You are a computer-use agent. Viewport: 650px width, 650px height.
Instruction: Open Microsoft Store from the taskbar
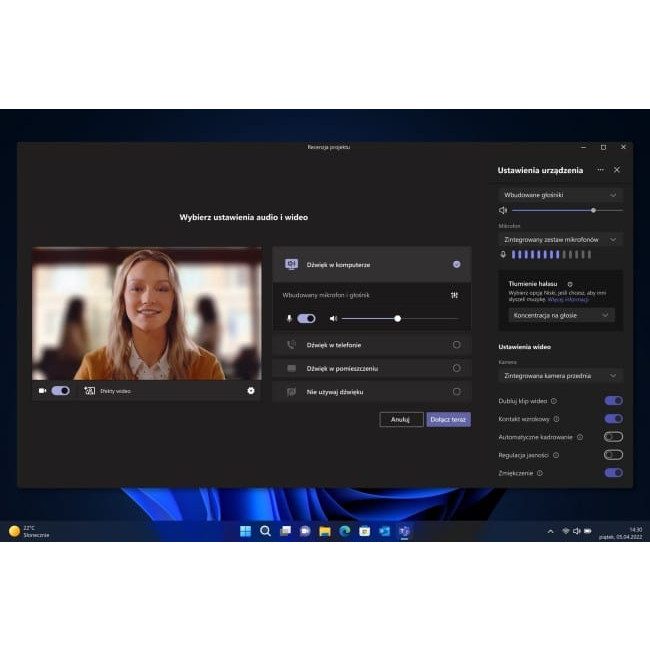(364, 531)
